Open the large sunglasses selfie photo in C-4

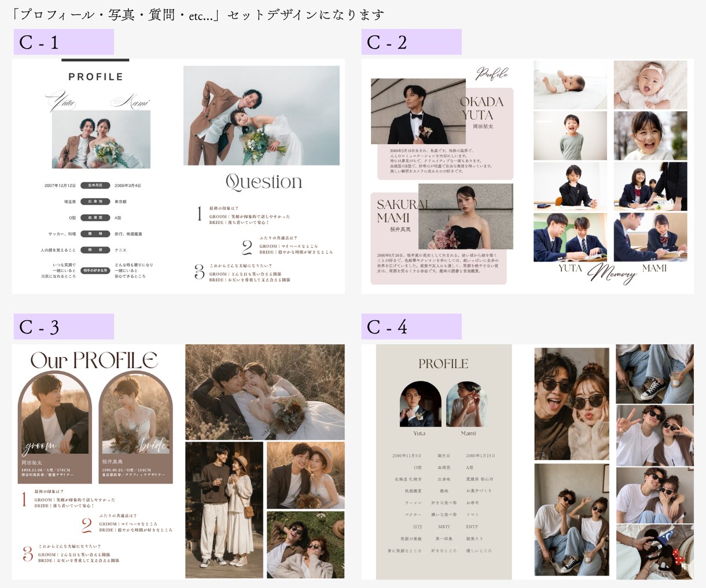pos(572,403)
